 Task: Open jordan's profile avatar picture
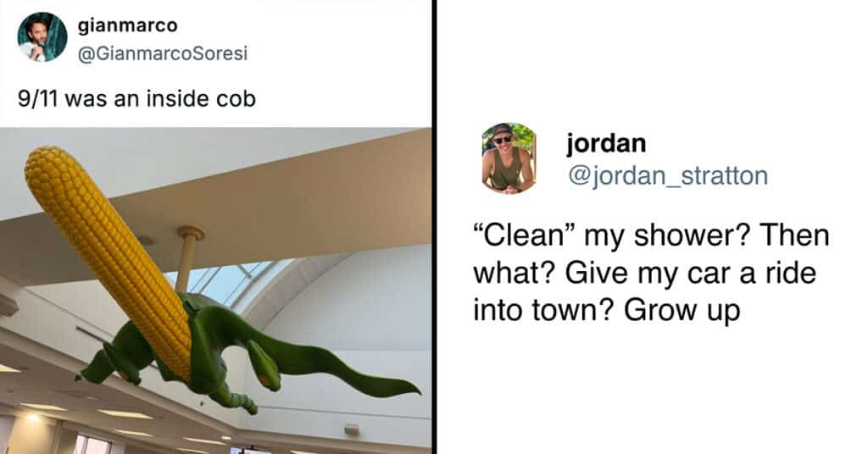pos(509,158)
